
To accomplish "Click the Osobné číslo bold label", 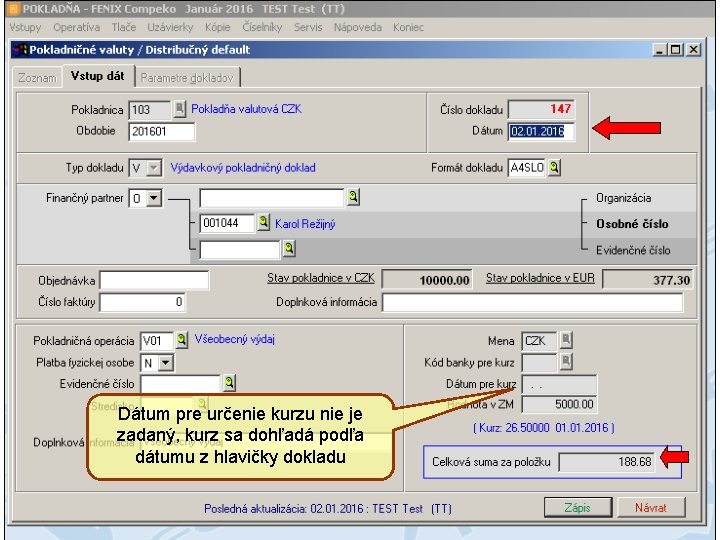I will pos(632,224).
